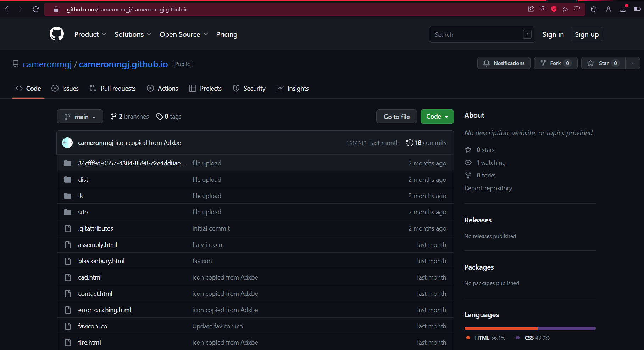
Task: Click the GitHub Octocat logo
Action: [x=57, y=34]
